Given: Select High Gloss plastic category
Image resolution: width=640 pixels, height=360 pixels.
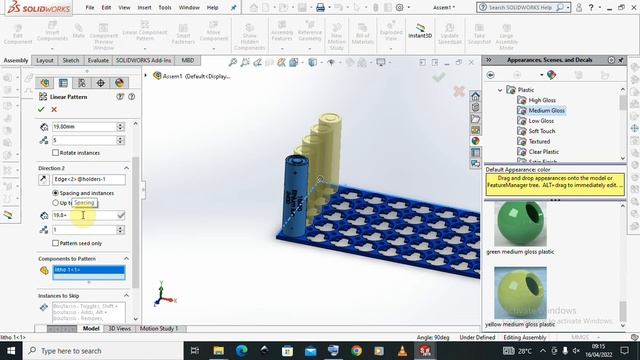Looking at the screenshot, I should pyautogui.click(x=542, y=100).
